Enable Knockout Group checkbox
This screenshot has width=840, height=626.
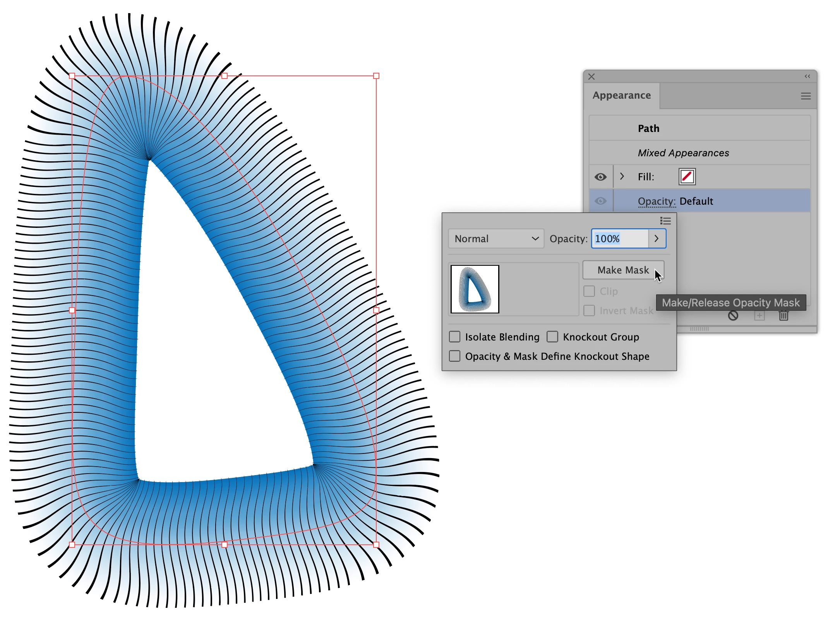[552, 337]
